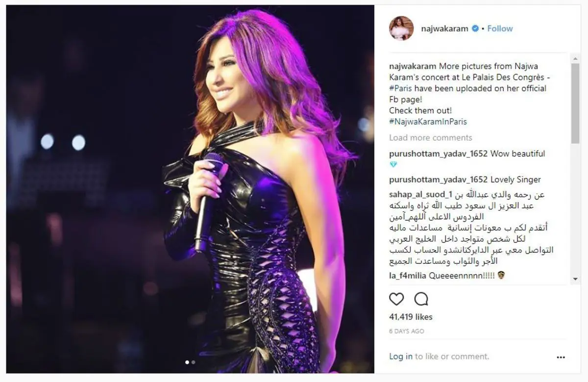Viewport: 588px width, 382px height.
Task: Open the comment bubble icon
Action: (x=421, y=299)
